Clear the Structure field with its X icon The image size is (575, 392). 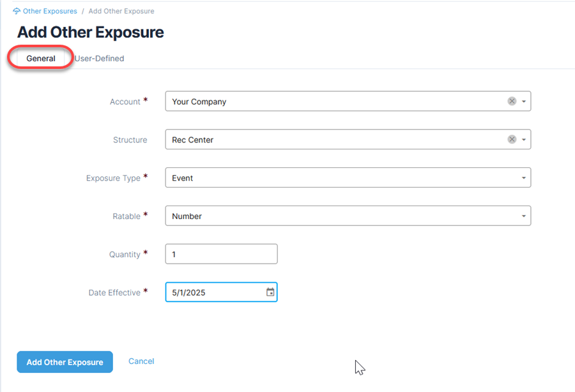pyautogui.click(x=512, y=139)
